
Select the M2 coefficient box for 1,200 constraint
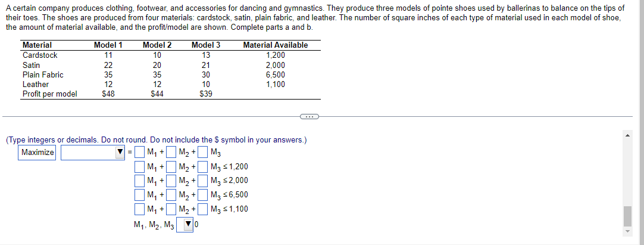(171, 166)
